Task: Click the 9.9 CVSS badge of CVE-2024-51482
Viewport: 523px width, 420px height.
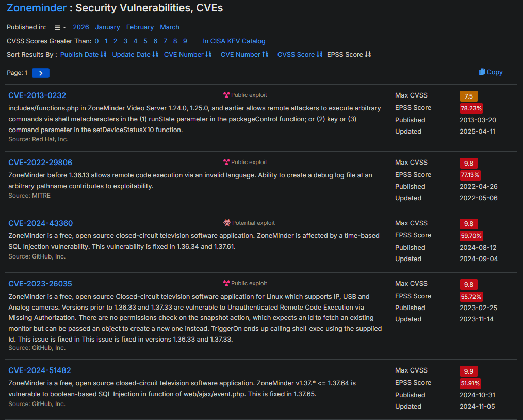Action: (469, 371)
